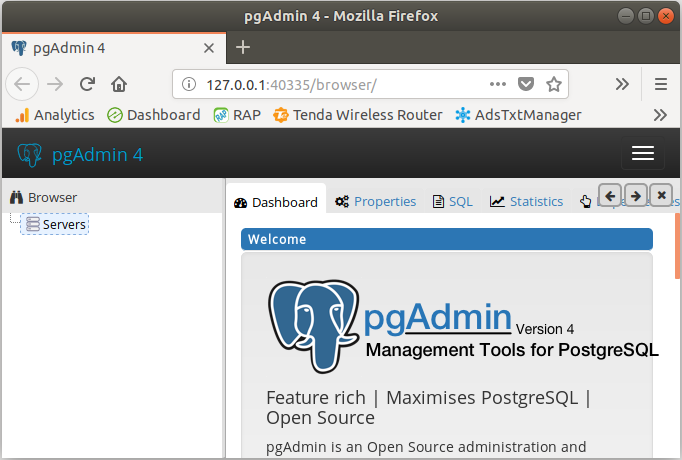The width and height of the screenshot is (682, 460).
Task: Click the Dependencies hand icon tab
Action: click(585, 201)
